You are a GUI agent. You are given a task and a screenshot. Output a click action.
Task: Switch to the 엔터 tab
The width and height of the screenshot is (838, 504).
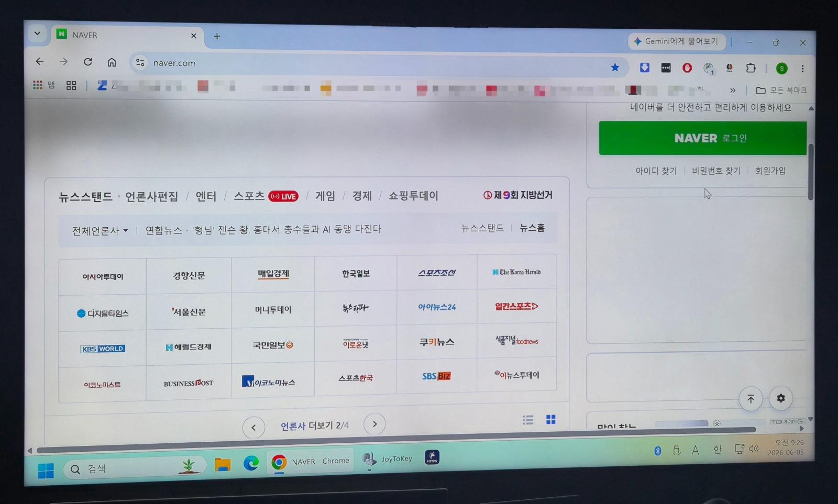(206, 196)
